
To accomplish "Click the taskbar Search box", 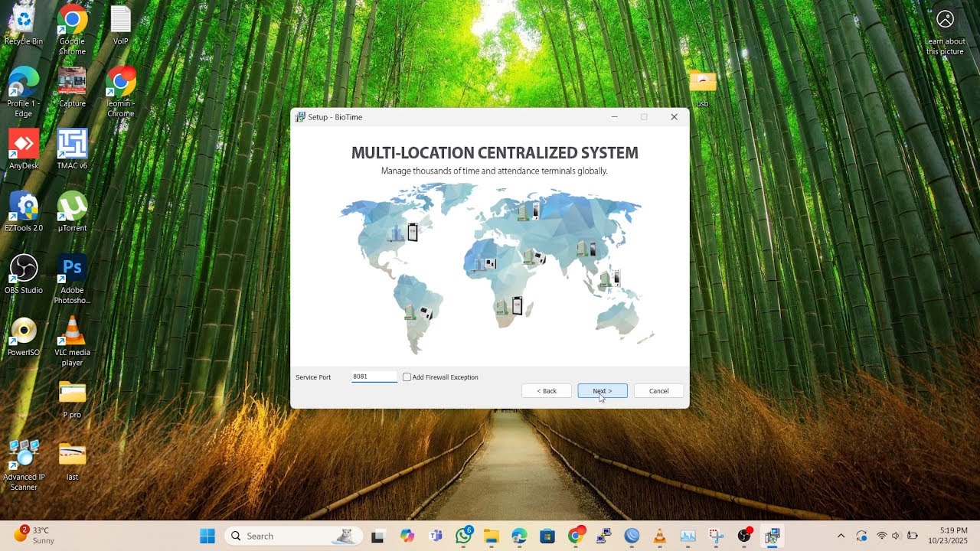I will tap(293, 536).
